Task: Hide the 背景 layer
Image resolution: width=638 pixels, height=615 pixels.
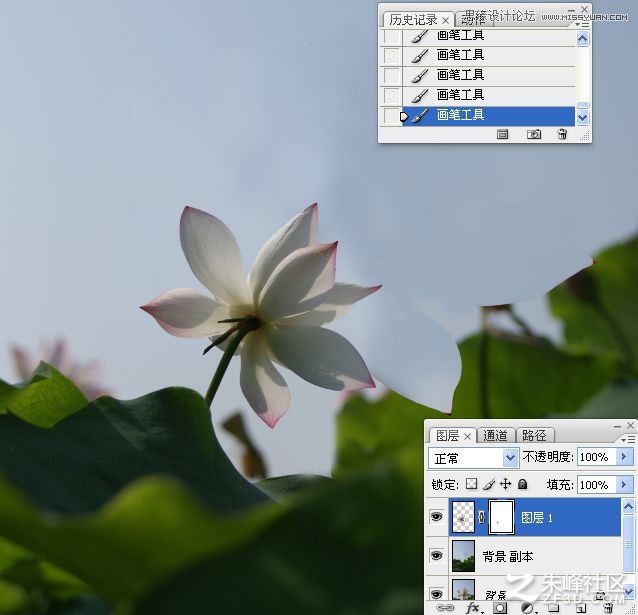Action: coord(437,594)
